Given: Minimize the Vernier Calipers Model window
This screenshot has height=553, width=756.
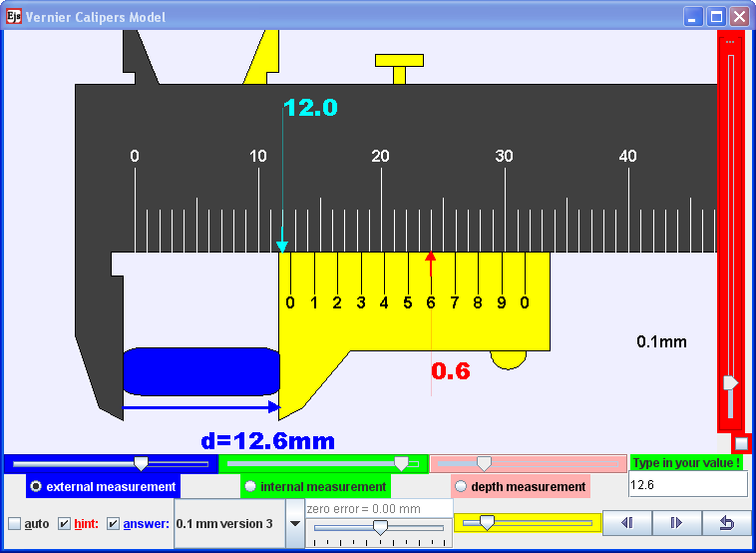Looking at the screenshot, I should [693, 17].
